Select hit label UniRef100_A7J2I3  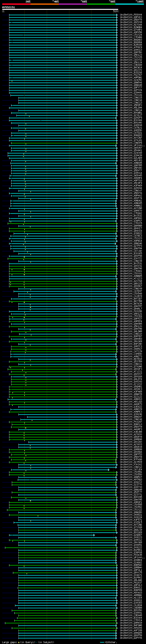point(131,278)
